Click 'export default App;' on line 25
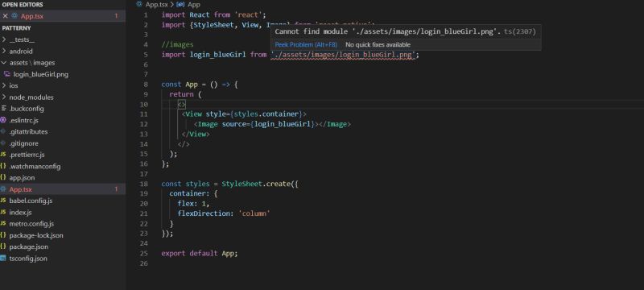This screenshot has width=644, height=290. click(x=200, y=254)
